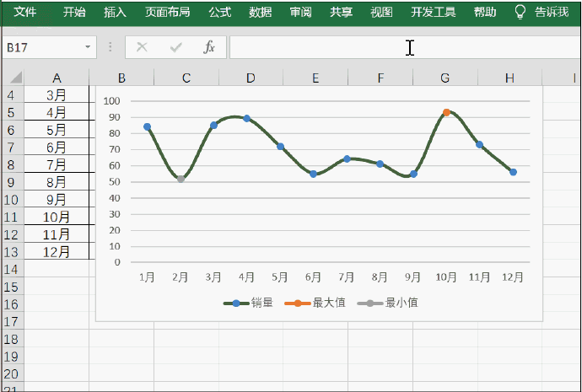Click the formula bar resize dots handle
Image resolution: width=582 pixels, height=392 pixels.
pos(110,47)
